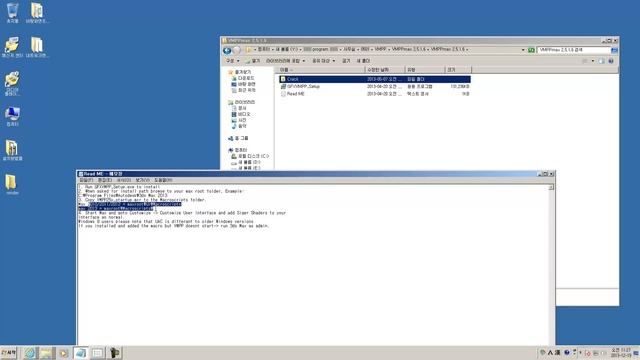Click the Burn button in Explorer toolbar
The width and height of the screenshot is (640, 360).
[346, 61]
